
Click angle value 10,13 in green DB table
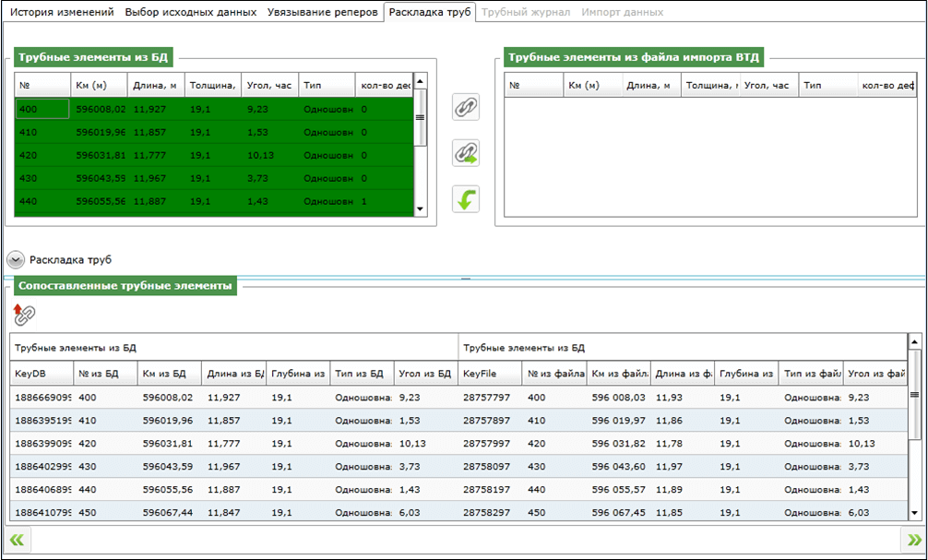click(x=260, y=155)
